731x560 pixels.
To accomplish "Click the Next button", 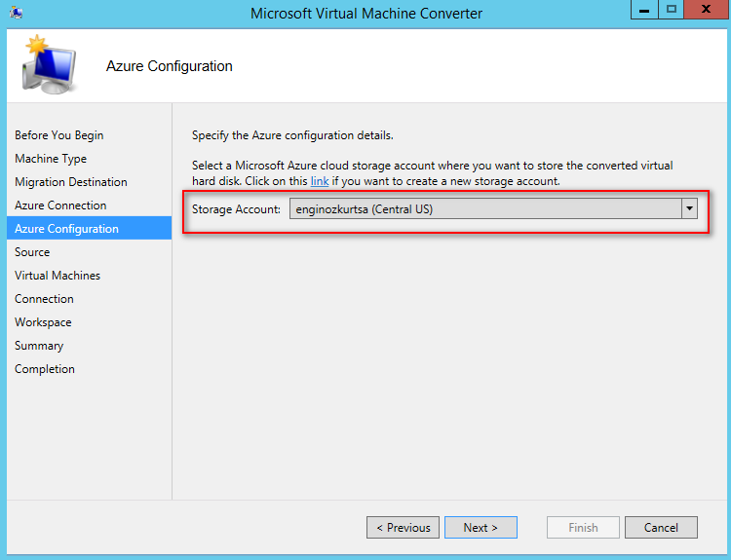I will pyautogui.click(x=481, y=528).
